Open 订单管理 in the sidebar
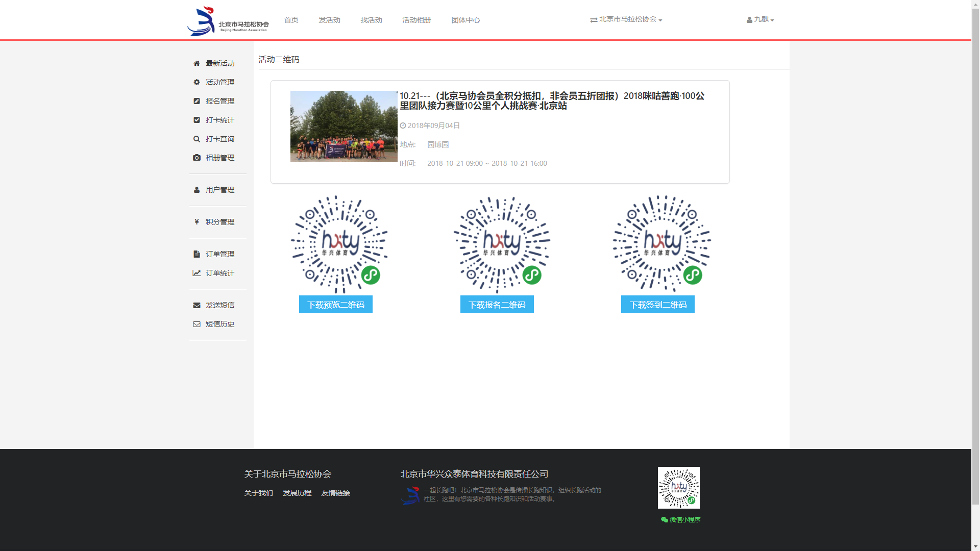The width and height of the screenshot is (980, 551). (220, 254)
